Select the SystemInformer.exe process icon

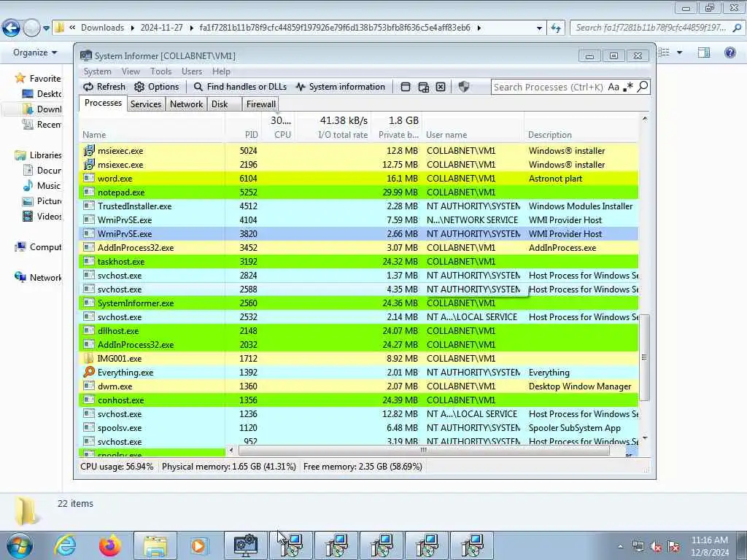[x=88, y=303]
